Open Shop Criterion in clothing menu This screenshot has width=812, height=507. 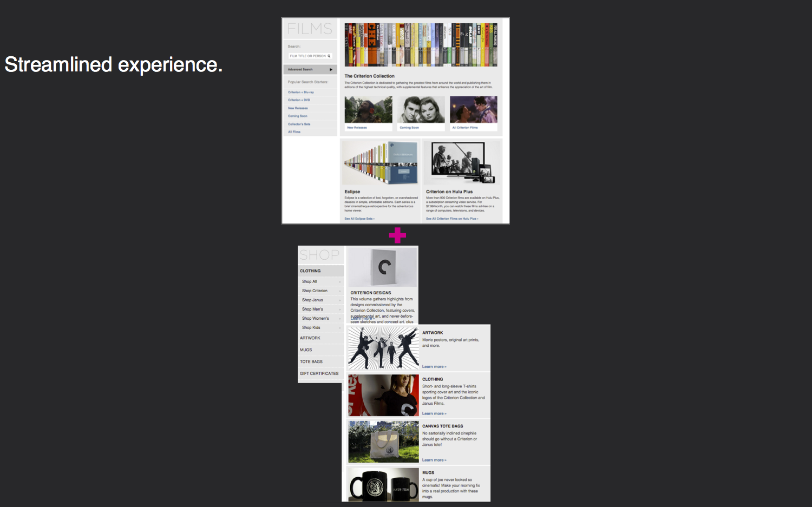pos(315,291)
